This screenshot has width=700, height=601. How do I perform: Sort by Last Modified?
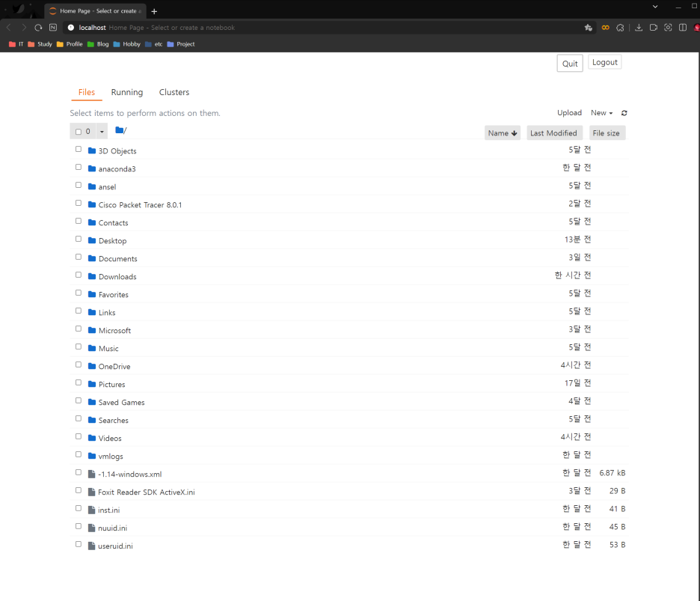[553, 133]
